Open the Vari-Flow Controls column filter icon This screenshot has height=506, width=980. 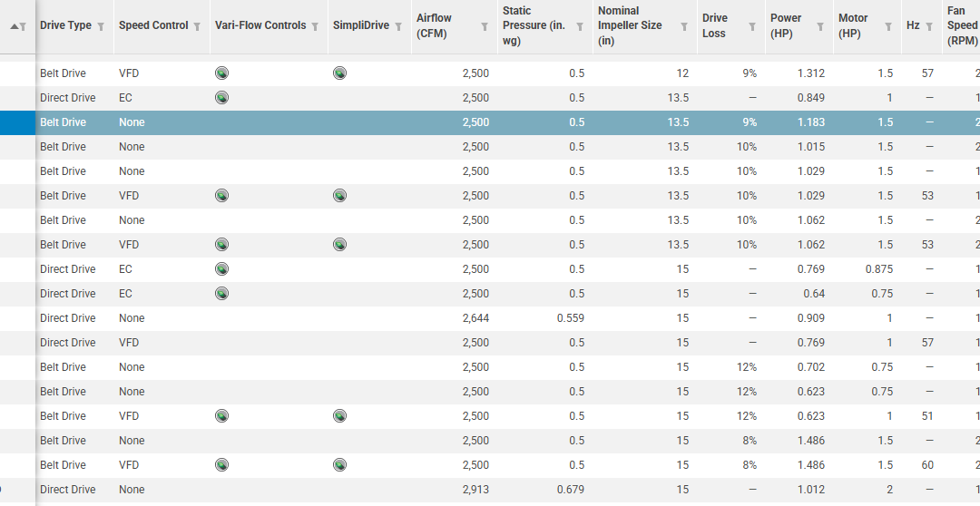pyautogui.click(x=315, y=26)
